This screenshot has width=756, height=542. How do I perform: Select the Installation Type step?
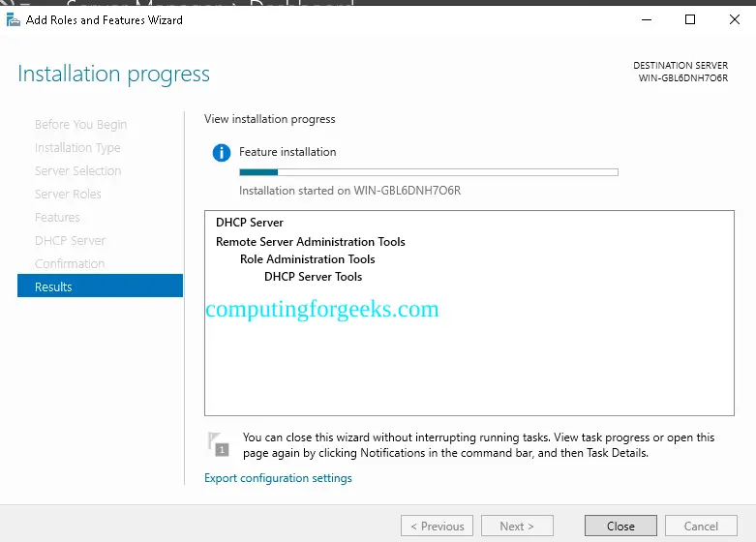click(77, 147)
